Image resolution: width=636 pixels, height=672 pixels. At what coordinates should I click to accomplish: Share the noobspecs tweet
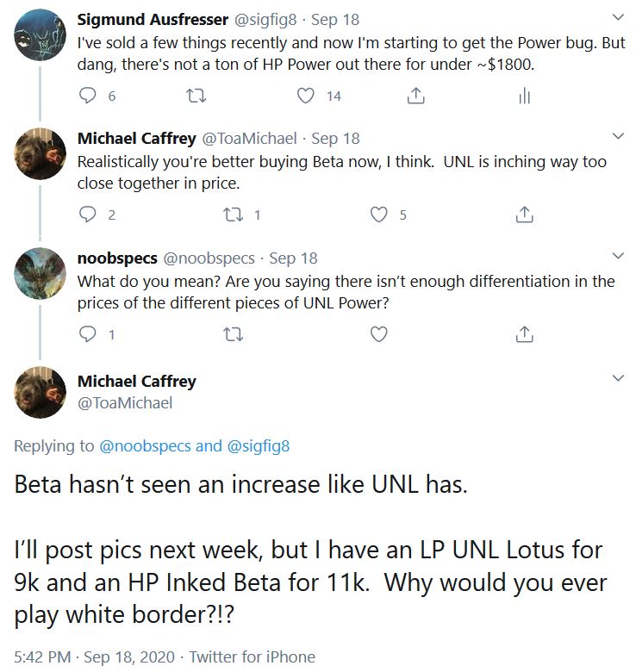click(523, 334)
